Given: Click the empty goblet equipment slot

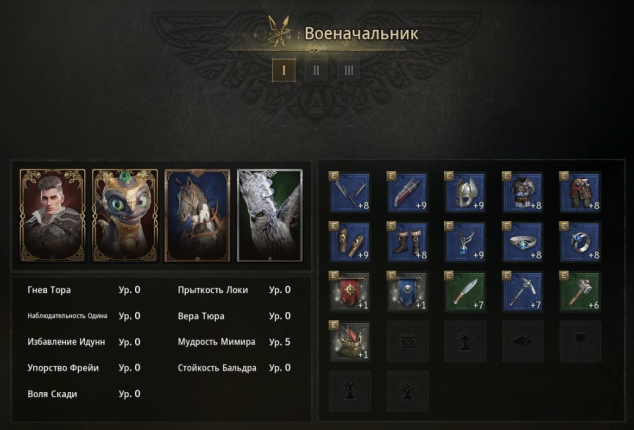Looking at the screenshot, I should [580, 341].
